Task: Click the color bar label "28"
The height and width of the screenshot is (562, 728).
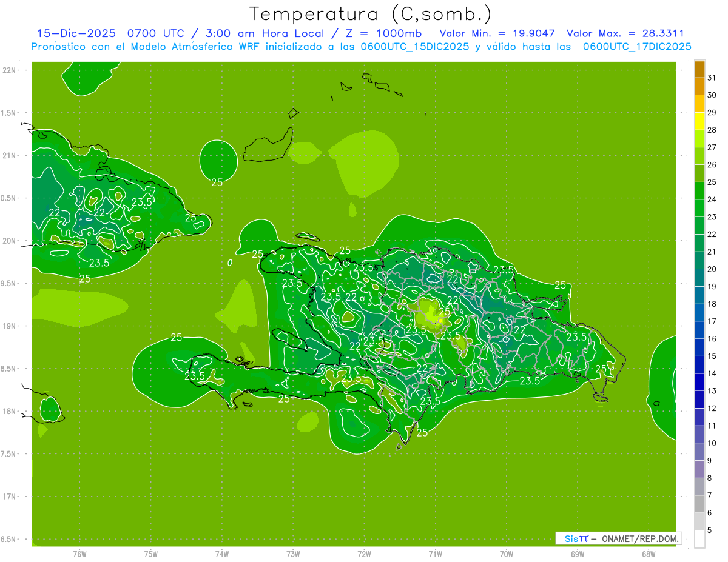Action: (x=712, y=130)
